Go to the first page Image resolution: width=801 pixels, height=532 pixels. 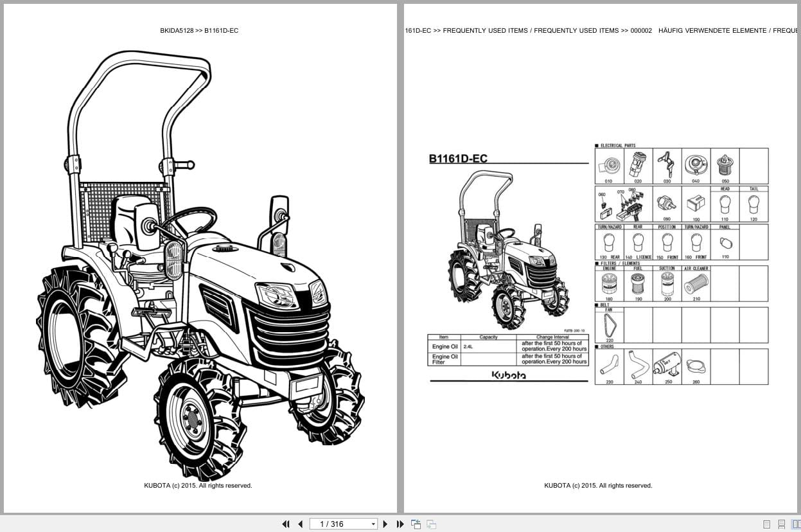(286, 524)
